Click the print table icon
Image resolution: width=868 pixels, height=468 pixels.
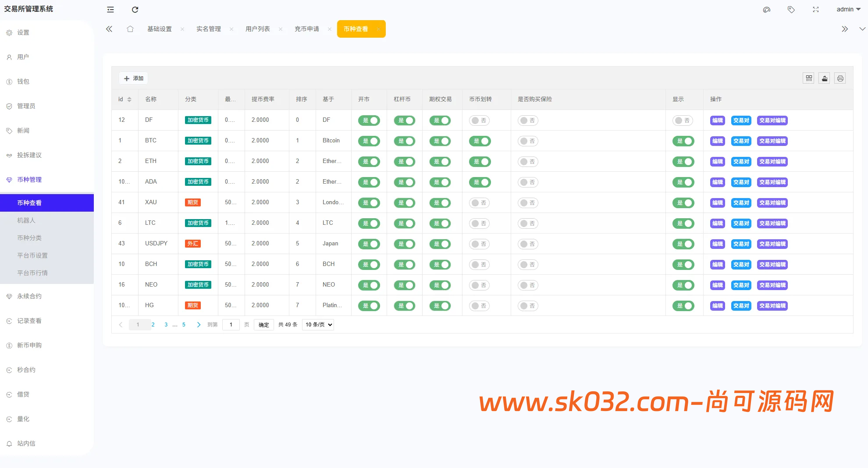[x=840, y=78]
